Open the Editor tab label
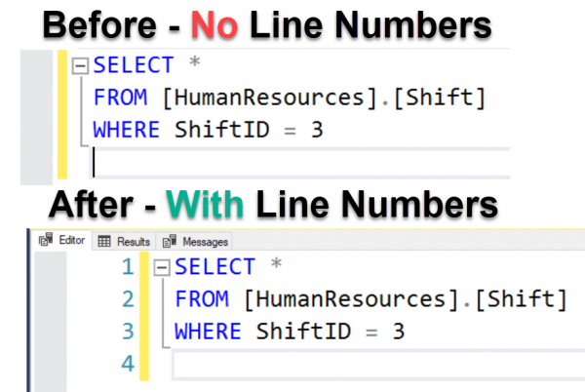 click(71, 241)
